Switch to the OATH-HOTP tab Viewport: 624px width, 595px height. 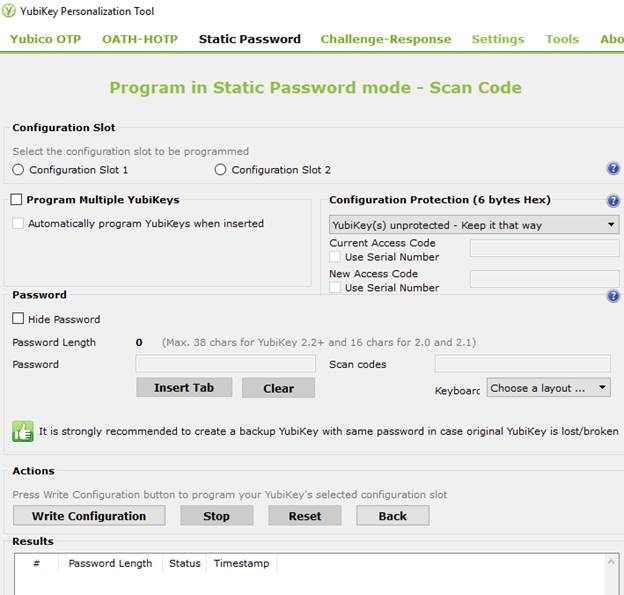[140, 39]
